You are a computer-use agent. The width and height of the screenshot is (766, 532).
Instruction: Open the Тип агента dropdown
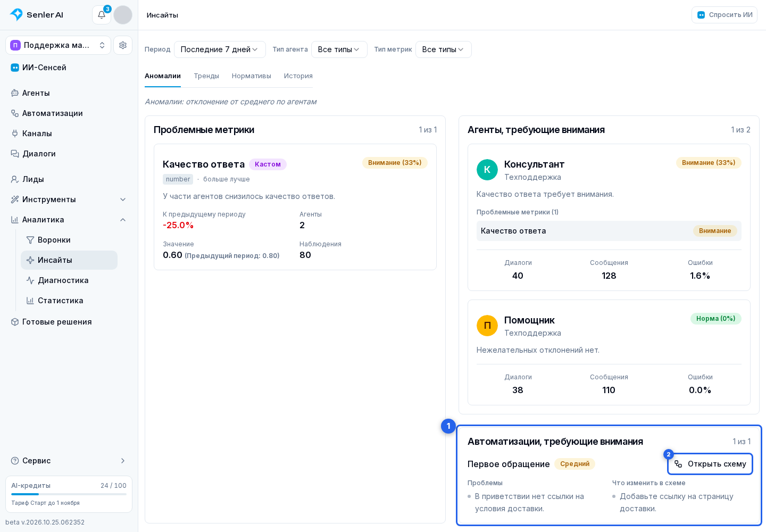(339, 49)
